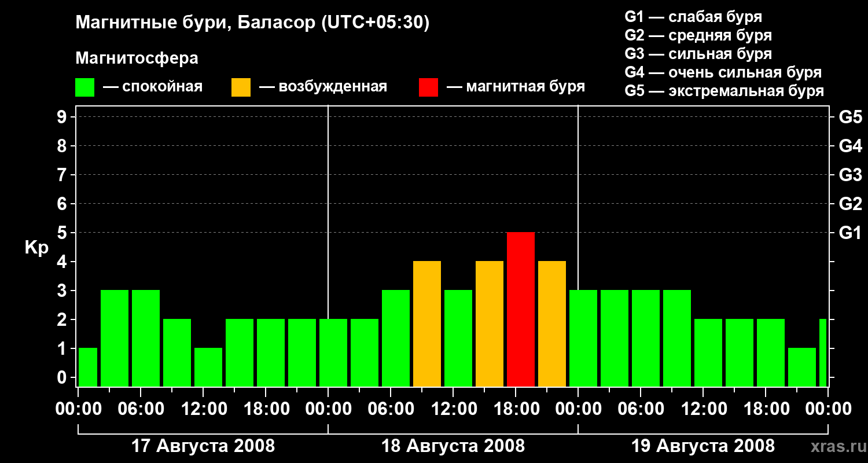Click the G1 storm level label on axis
The image size is (868, 463).
pyautogui.click(x=850, y=233)
